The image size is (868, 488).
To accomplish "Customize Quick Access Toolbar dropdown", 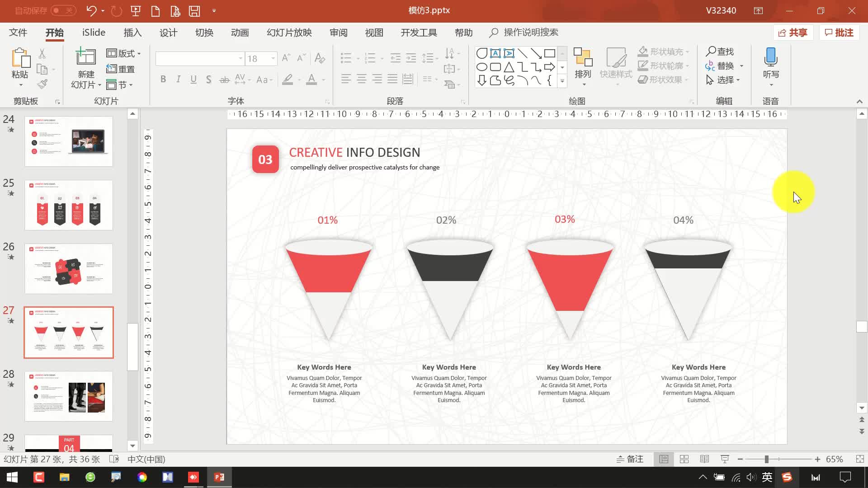I will (214, 11).
